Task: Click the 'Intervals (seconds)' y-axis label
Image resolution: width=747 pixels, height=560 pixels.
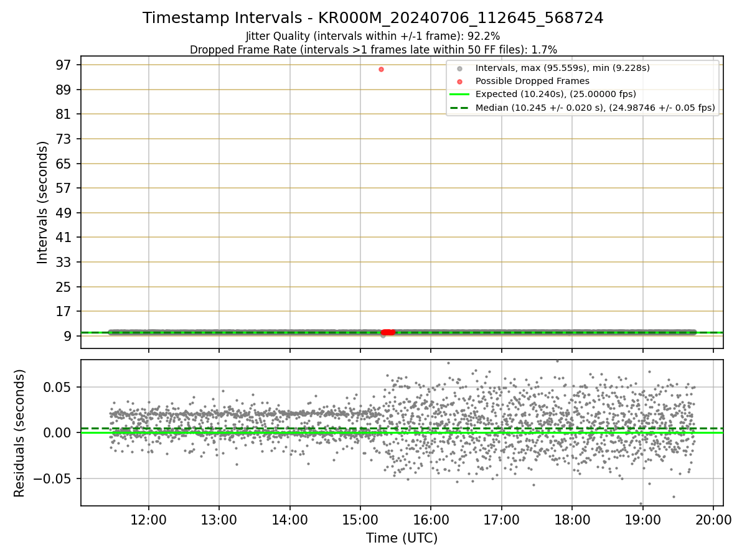Action: tap(42, 202)
